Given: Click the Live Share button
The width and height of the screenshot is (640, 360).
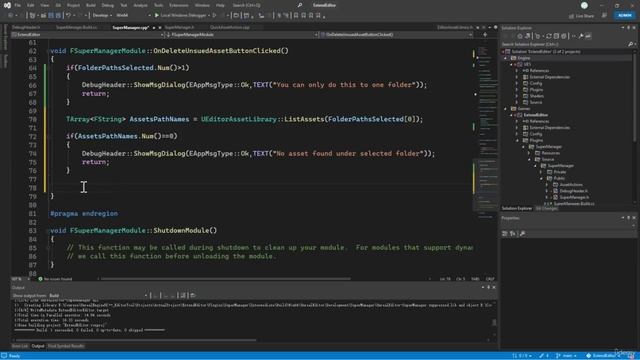Looking at the screenshot, I should [x=582, y=16].
